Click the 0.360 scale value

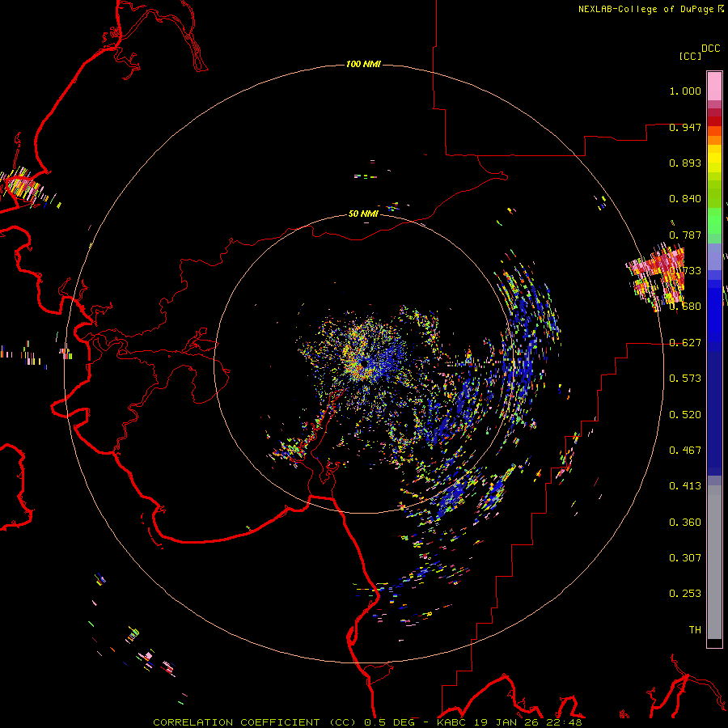click(685, 523)
